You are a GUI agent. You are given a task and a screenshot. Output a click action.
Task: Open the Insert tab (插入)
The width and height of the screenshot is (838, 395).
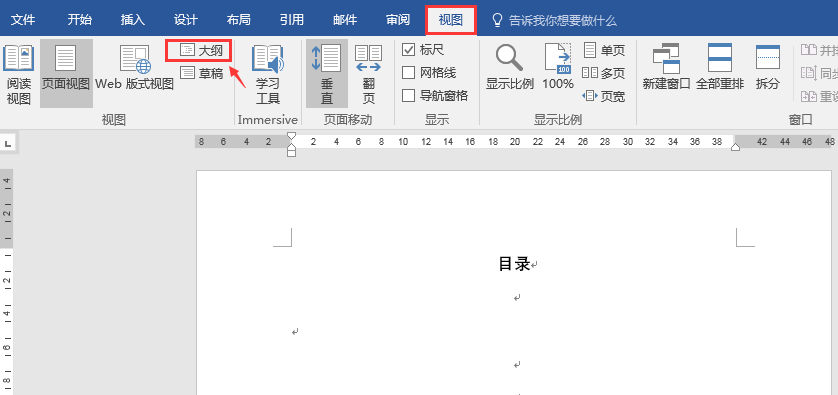[133, 20]
